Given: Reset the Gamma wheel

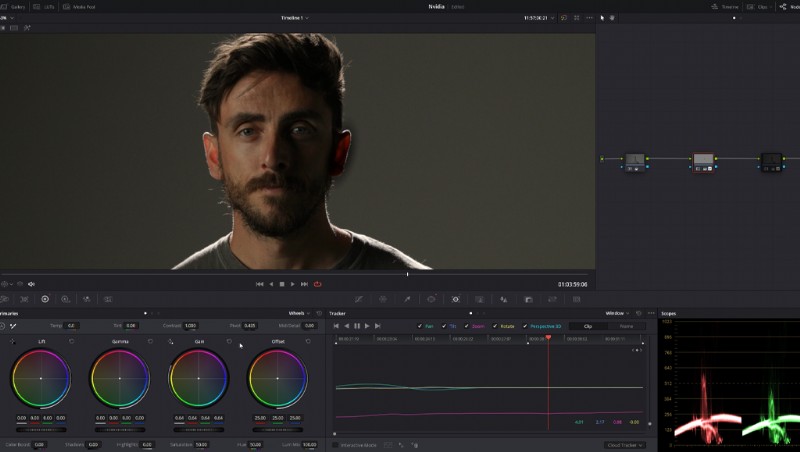Looking at the screenshot, I should 150,341.
